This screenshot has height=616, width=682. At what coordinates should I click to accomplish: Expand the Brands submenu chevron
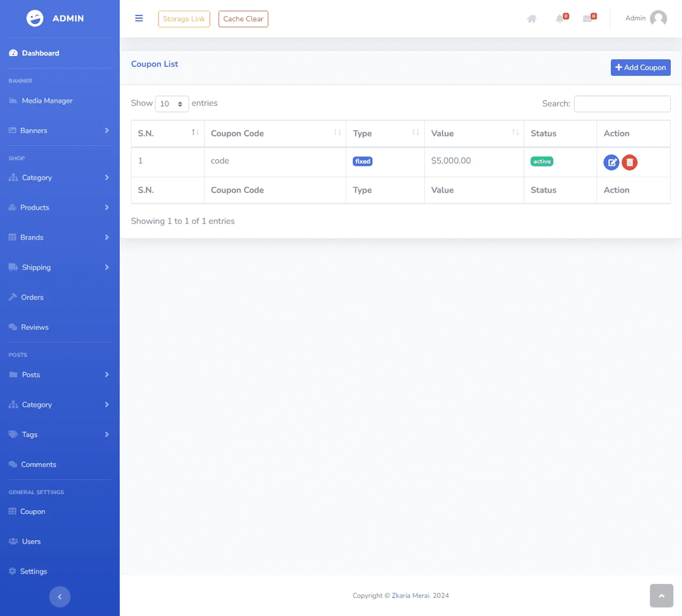click(107, 238)
